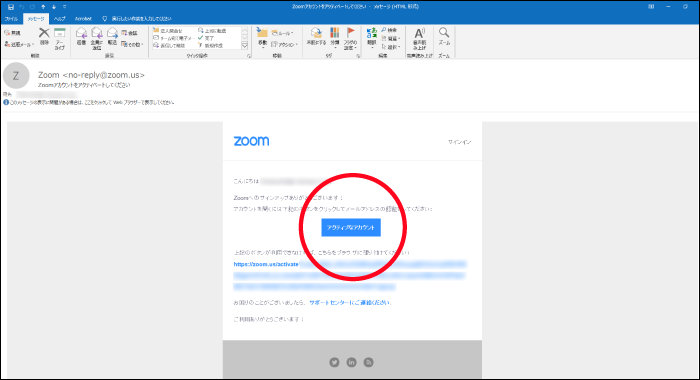The width and height of the screenshot is (700, 380).
Task: Start 音声読み上げ (Read Aloud)
Action: tap(419, 38)
